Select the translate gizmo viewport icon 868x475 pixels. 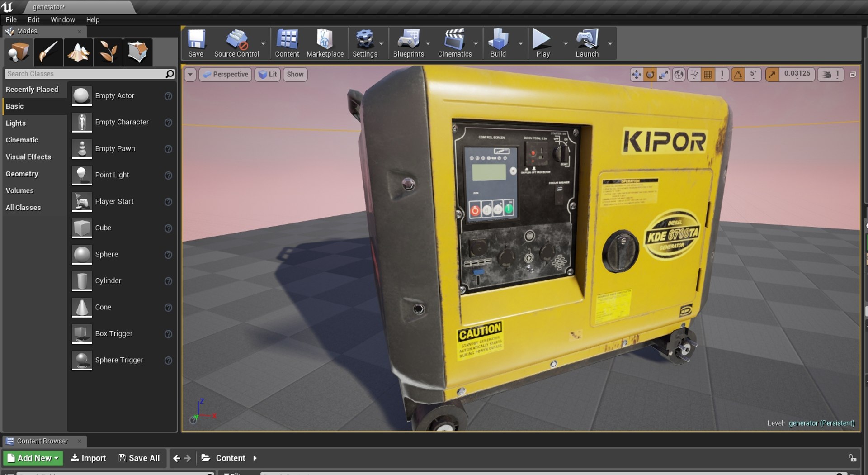point(636,75)
